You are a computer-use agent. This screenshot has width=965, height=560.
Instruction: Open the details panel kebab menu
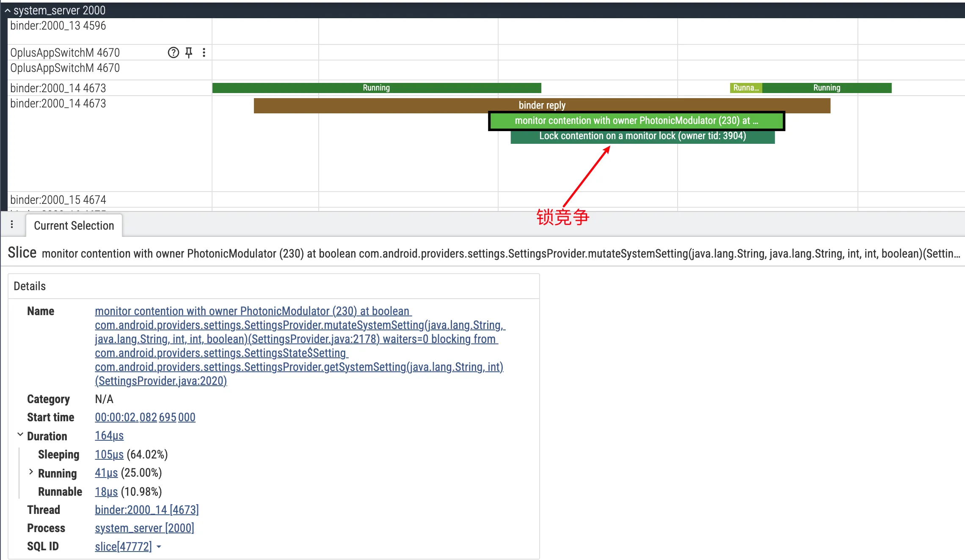(x=12, y=225)
